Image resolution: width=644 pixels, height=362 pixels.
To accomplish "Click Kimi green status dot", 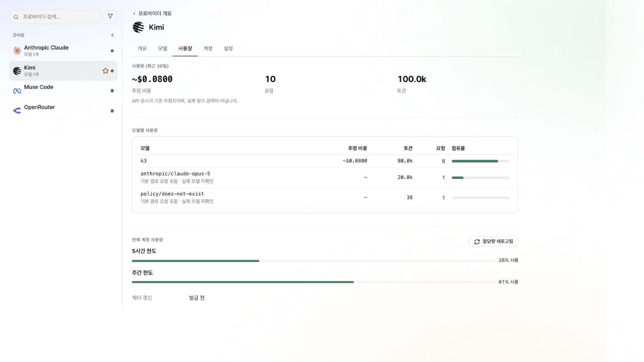I will click(112, 71).
